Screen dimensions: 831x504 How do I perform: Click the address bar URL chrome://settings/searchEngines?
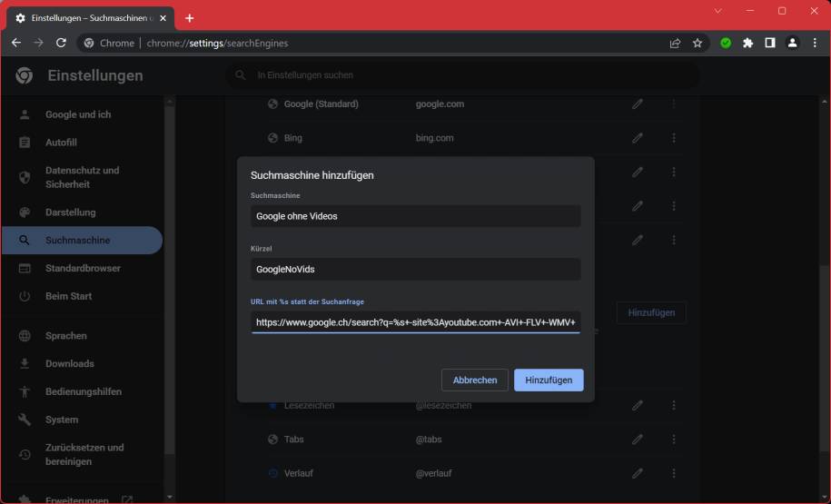click(x=217, y=44)
